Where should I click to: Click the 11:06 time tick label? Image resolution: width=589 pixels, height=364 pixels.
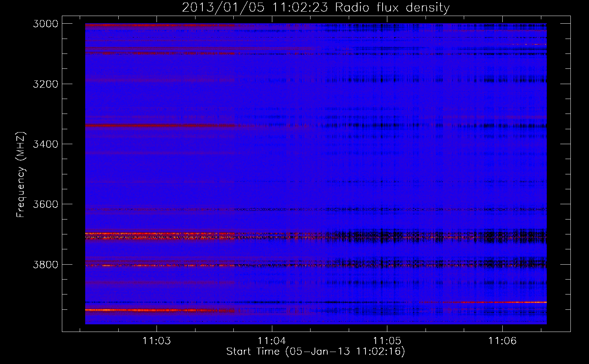pos(502,341)
